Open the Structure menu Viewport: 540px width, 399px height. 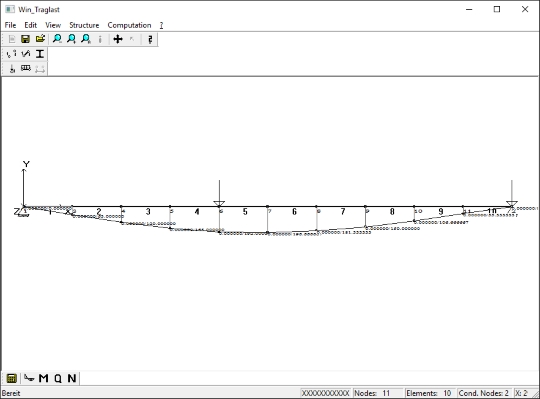click(84, 25)
